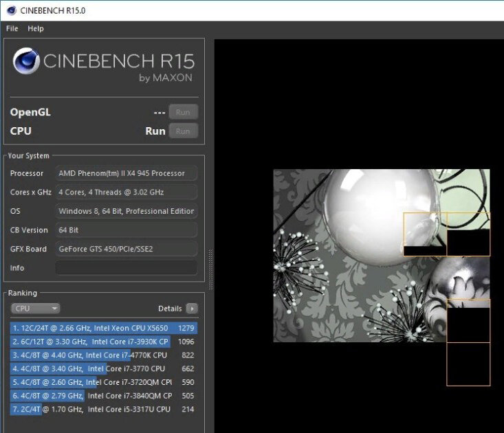The height and width of the screenshot is (433, 504).
Task: Expand ranking Details with arrow button
Action: coord(192,309)
